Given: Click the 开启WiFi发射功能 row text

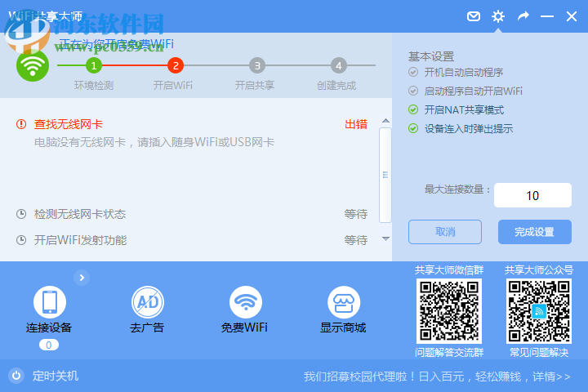Looking at the screenshot, I should pos(80,240).
